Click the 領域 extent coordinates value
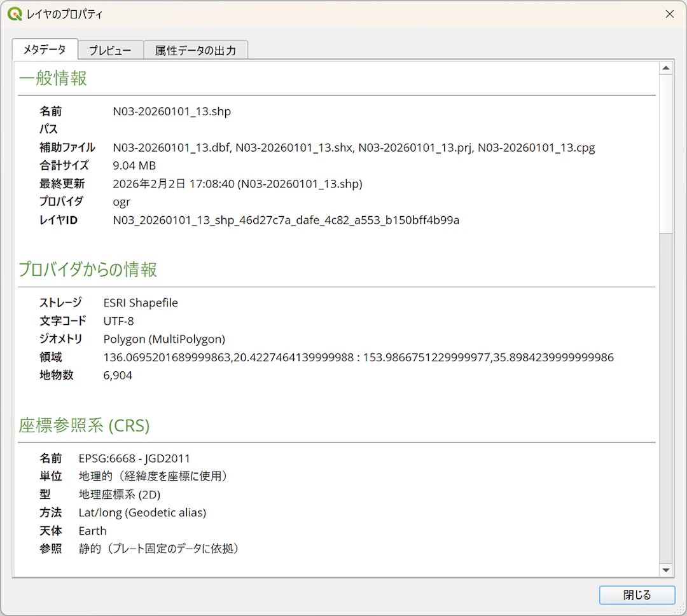687x616 pixels. click(358, 357)
